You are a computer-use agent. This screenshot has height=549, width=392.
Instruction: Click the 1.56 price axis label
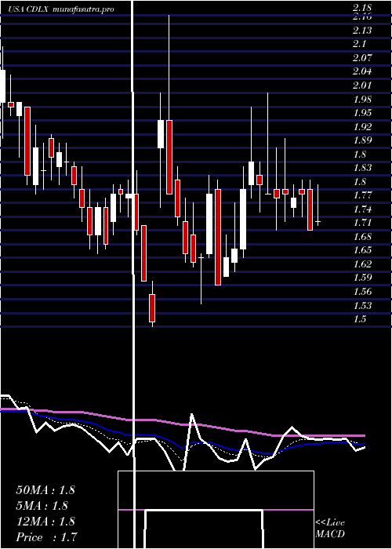[362, 292]
